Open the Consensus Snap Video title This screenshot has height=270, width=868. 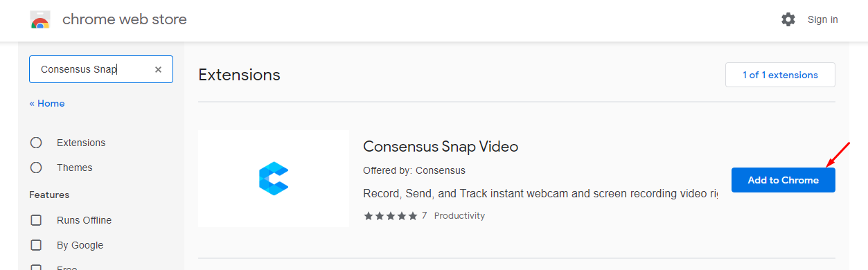[x=441, y=147]
